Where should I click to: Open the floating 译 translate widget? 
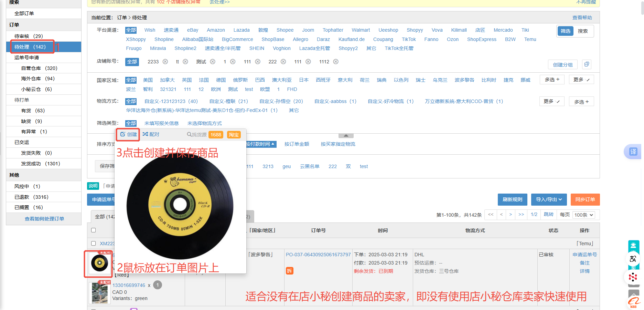633,152
